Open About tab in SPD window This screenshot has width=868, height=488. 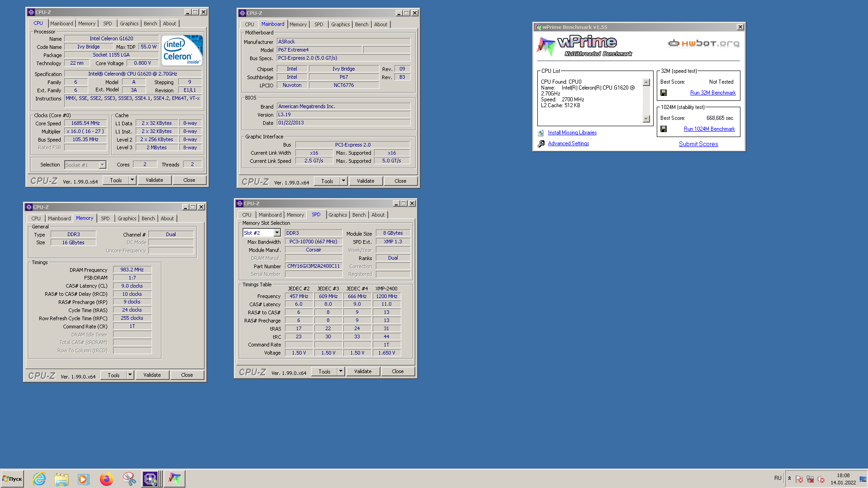pyautogui.click(x=378, y=215)
